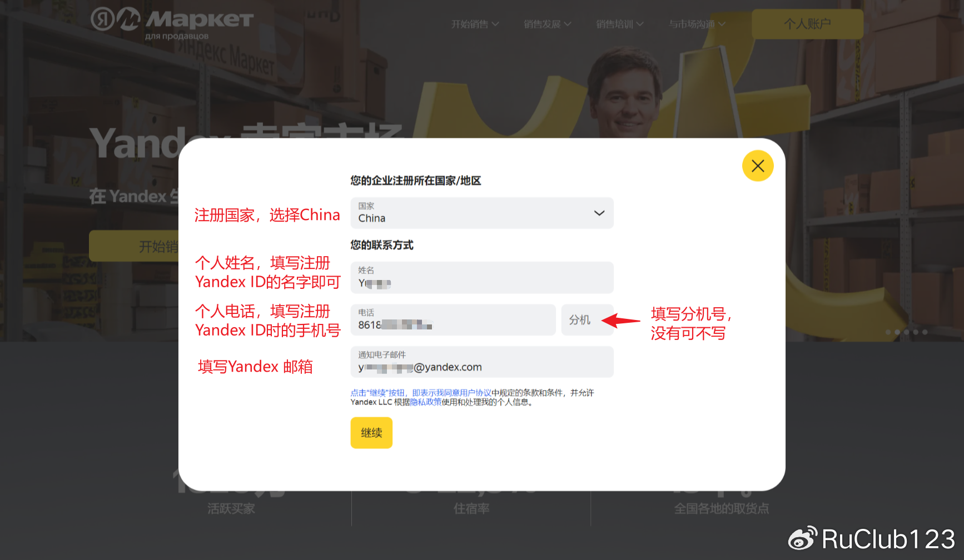The width and height of the screenshot is (964, 560).
Task: Click the notification email field
Action: (x=482, y=362)
